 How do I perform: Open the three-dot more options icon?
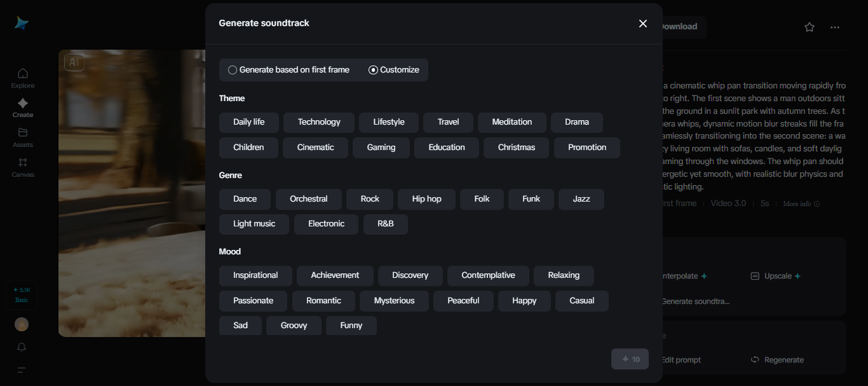point(835,27)
